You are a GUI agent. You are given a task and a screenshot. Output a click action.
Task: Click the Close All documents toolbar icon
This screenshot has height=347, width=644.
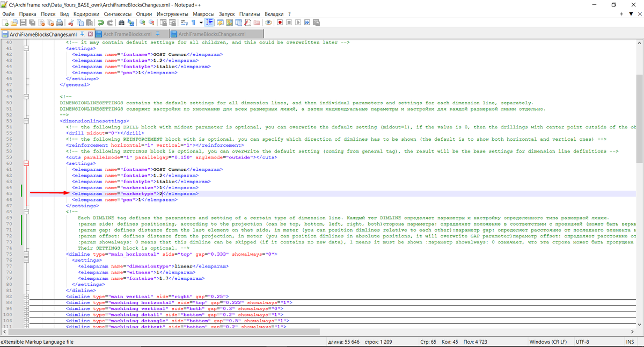tap(50, 23)
